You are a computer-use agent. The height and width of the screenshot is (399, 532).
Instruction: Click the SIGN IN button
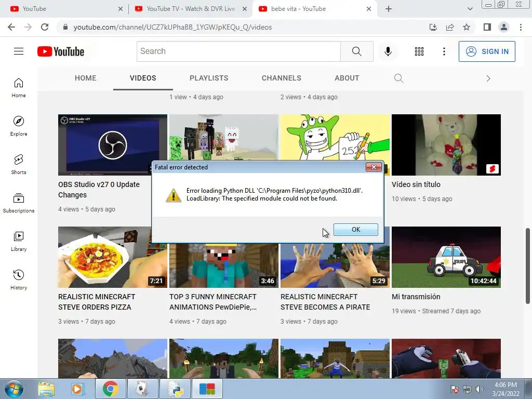pyautogui.click(x=487, y=51)
